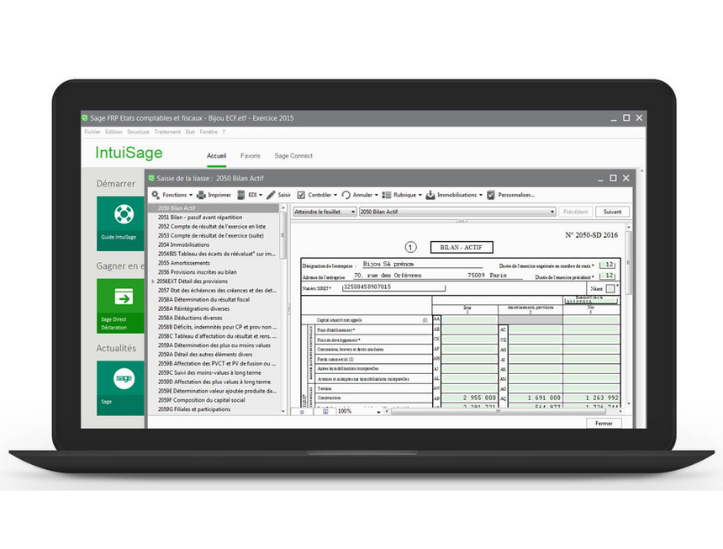Select '2054 Immobilisations' in the list

[213, 245]
